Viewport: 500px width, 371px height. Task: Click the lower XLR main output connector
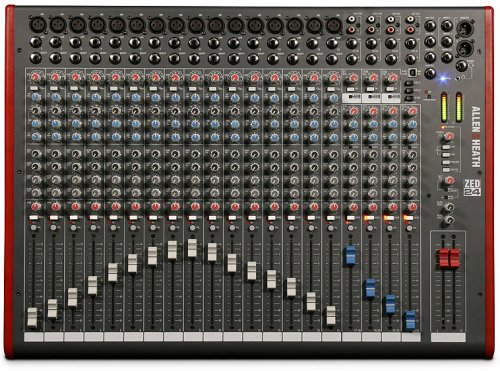pos(465,48)
